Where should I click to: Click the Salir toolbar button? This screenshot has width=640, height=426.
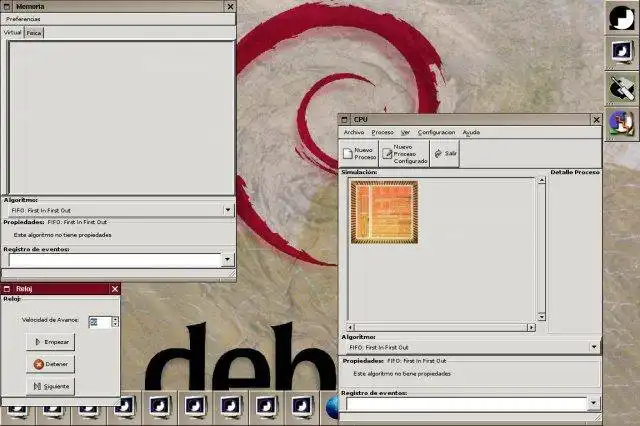(445, 153)
